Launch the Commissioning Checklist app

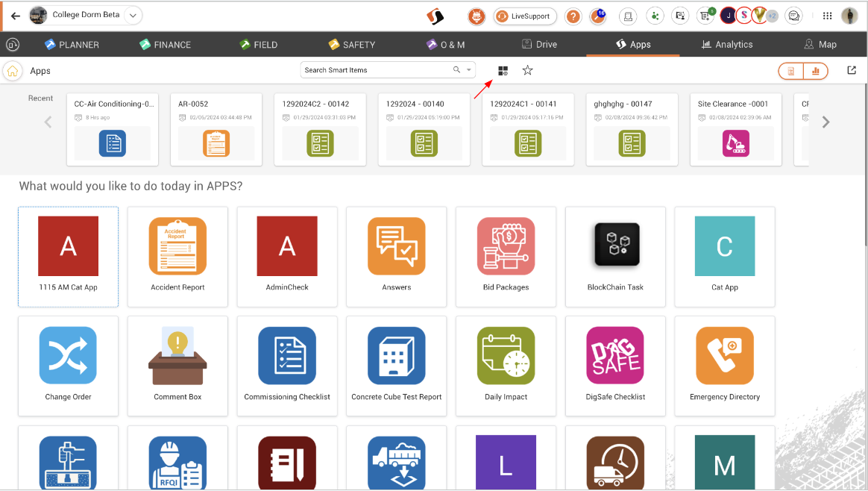click(x=287, y=366)
